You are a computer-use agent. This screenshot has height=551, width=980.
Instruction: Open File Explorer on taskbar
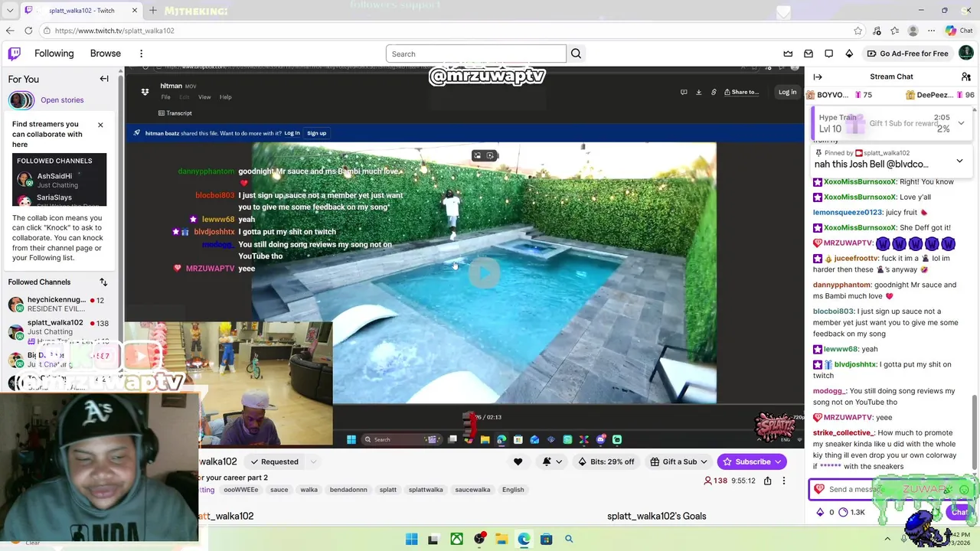[501, 540]
